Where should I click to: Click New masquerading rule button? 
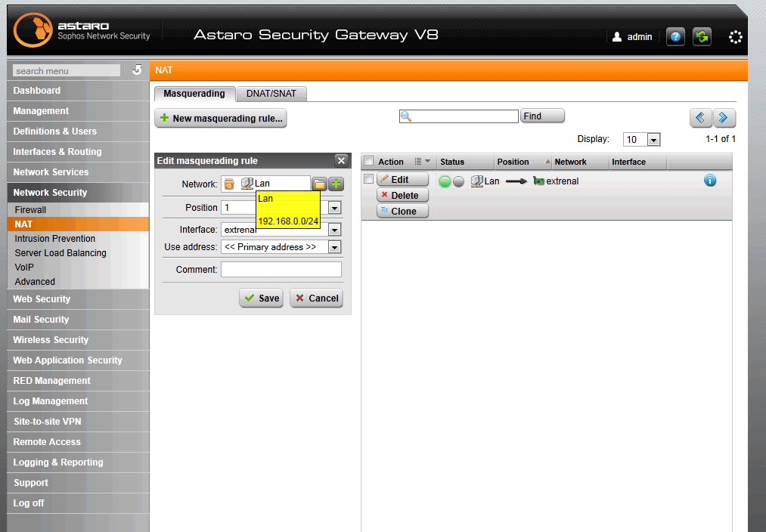[221, 118]
